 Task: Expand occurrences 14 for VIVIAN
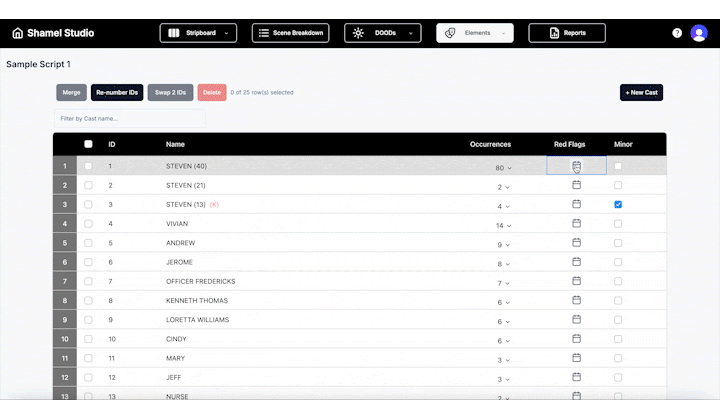tap(503, 225)
